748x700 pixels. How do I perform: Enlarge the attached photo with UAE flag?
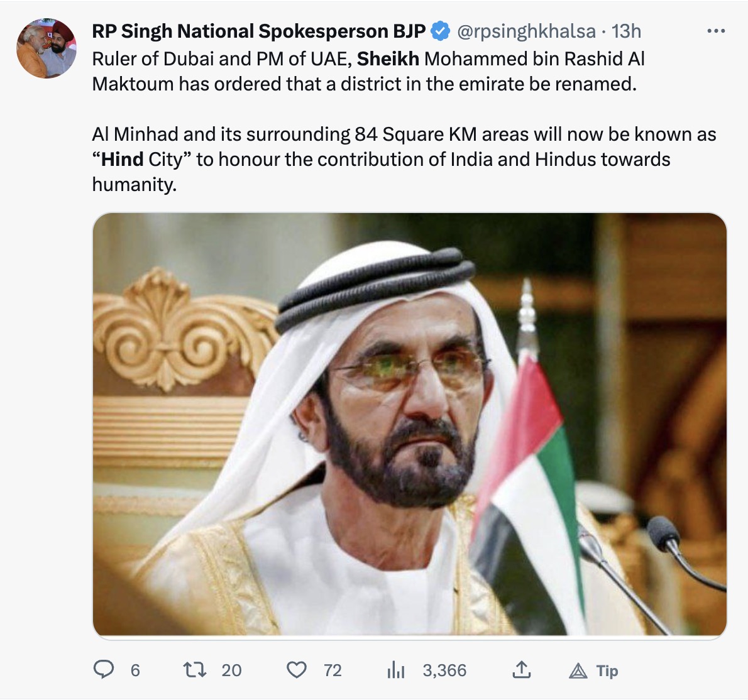click(409, 425)
